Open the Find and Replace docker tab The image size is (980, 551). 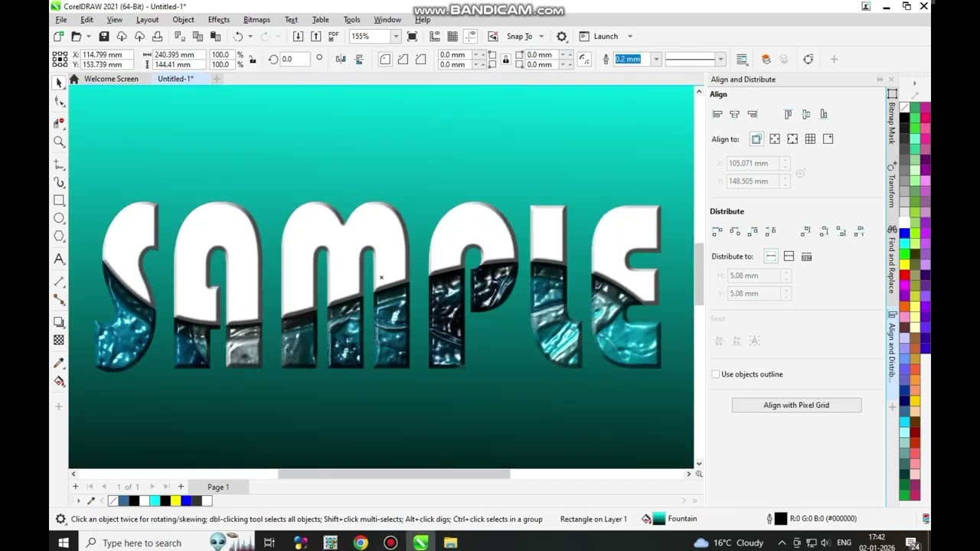coord(892,260)
